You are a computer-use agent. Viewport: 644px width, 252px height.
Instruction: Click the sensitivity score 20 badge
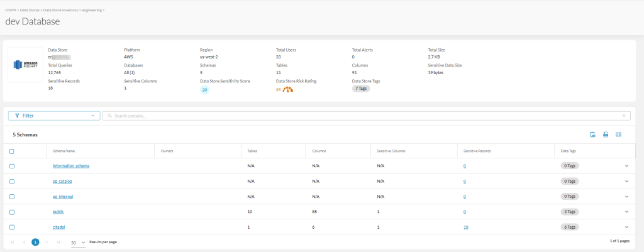point(204,90)
